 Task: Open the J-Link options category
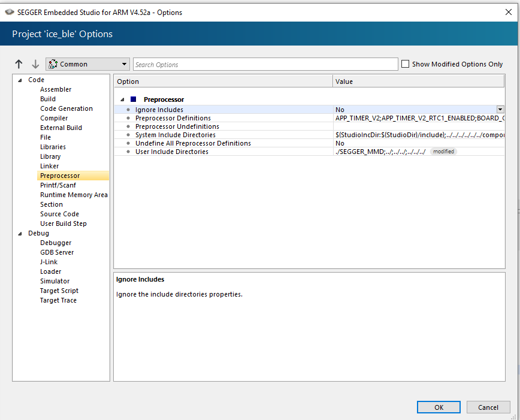coord(49,262)
